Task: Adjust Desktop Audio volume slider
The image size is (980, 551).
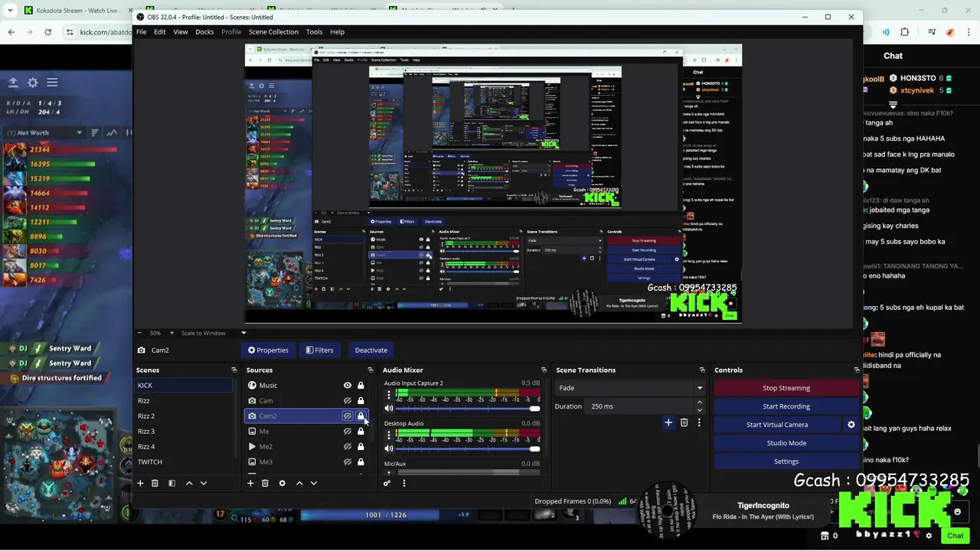Action: tap(468, 448)
